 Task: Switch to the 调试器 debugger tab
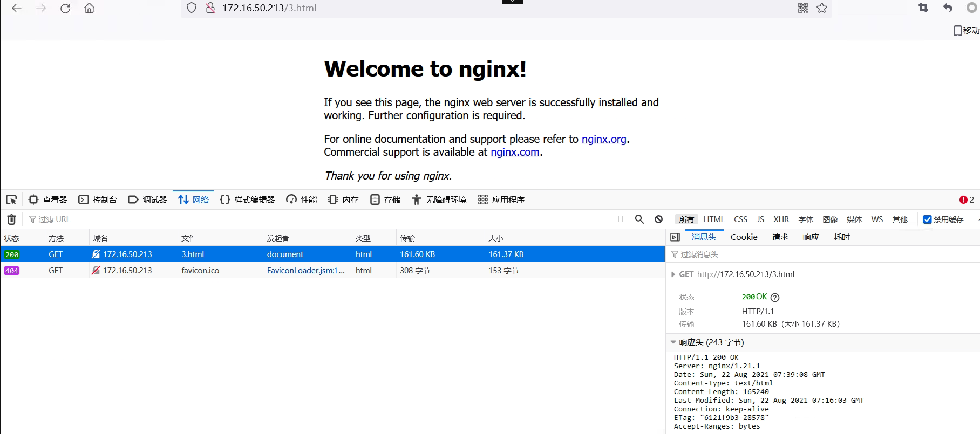click(x=147, y=199)
